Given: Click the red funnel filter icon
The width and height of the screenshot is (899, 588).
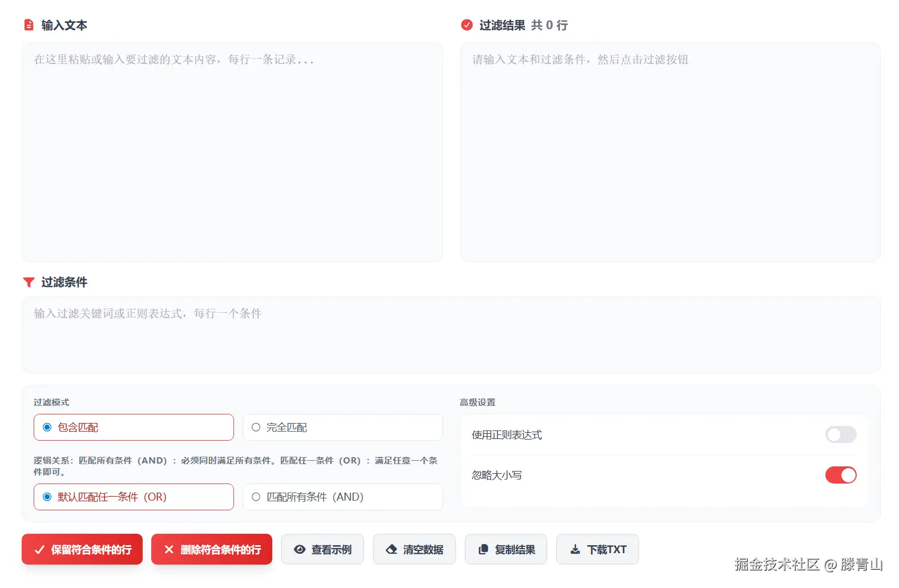Looking at the screenshot, I should click(29, 282).
